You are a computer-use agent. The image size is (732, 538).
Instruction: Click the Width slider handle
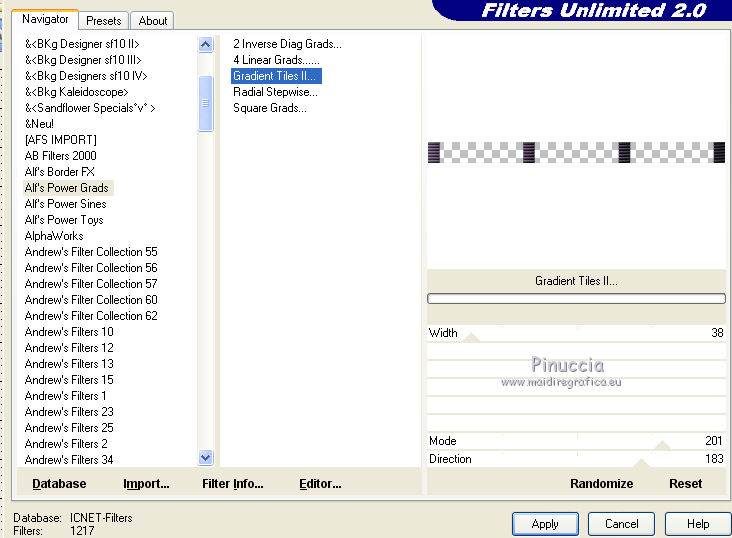pos(472,337)
